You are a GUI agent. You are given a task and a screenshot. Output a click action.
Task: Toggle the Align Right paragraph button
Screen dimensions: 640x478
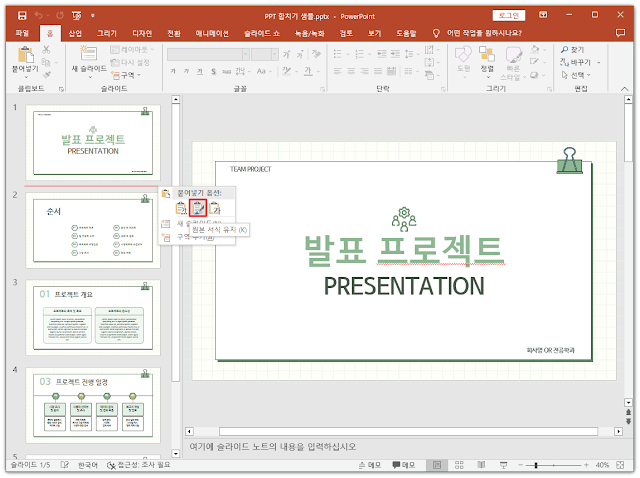(364, 71)
